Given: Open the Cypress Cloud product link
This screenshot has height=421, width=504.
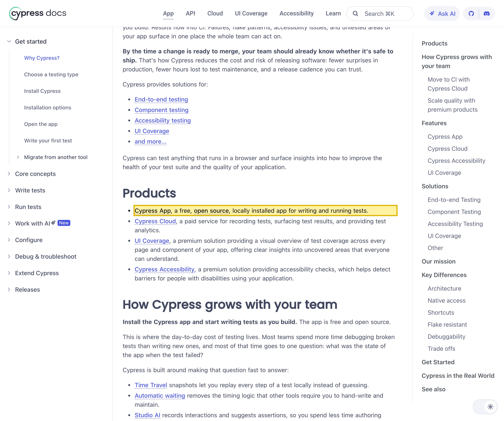Looking at the screenshot, I should point(155,221).
